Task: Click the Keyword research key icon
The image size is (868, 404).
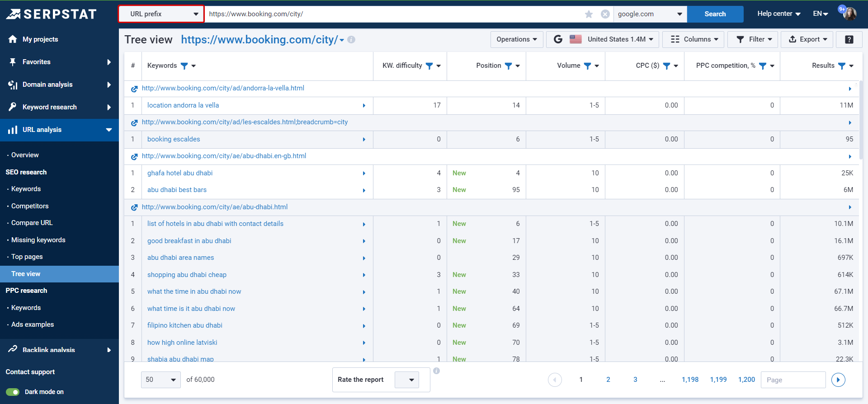Action: click(13, 107)
